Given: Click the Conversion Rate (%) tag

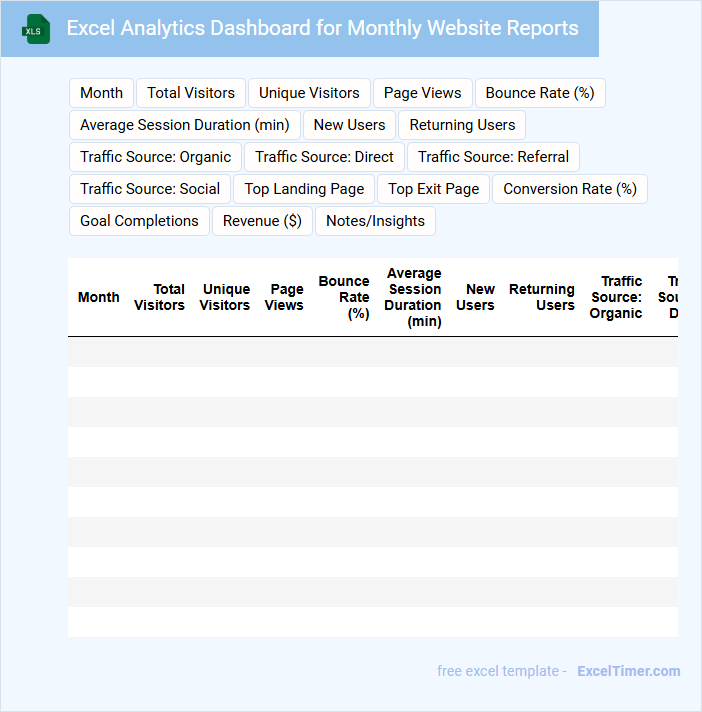Looking at the screenshot, I should 570,189.
